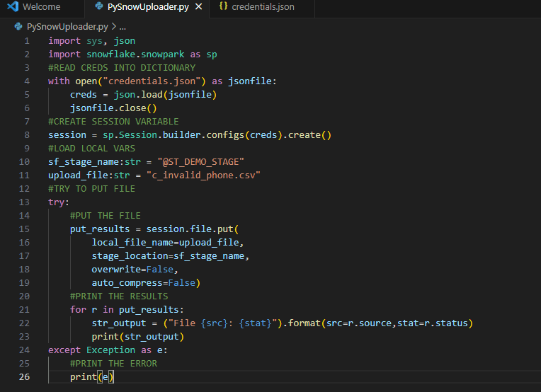Click line number 1 in the gutter
The image size is (541, 392).
27,41
